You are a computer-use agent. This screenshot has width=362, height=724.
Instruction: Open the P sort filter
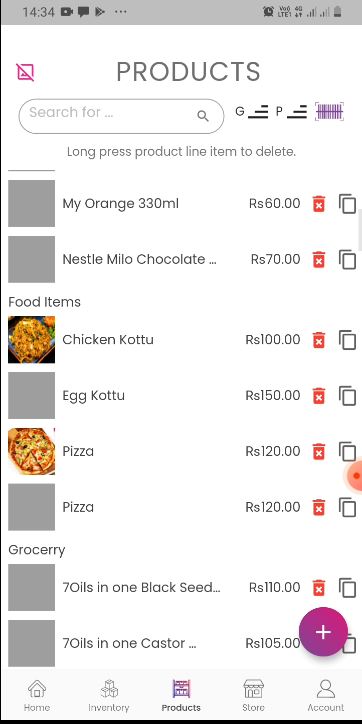click(x=291, y=112)
